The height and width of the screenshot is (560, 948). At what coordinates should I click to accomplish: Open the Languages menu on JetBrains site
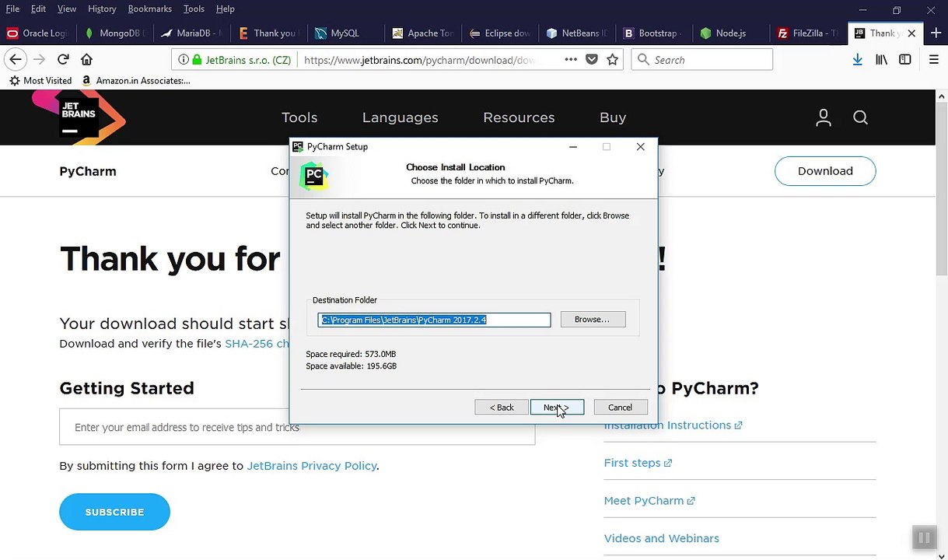401,117
